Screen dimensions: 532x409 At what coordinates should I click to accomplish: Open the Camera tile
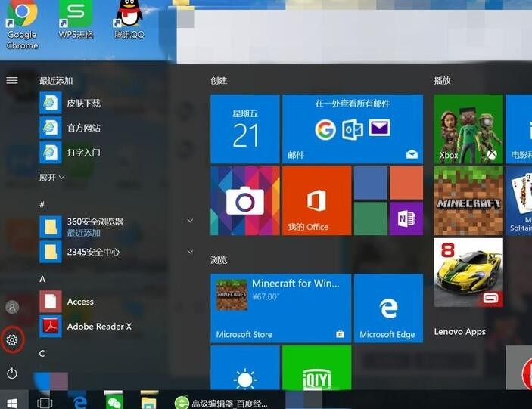(245, 200)
